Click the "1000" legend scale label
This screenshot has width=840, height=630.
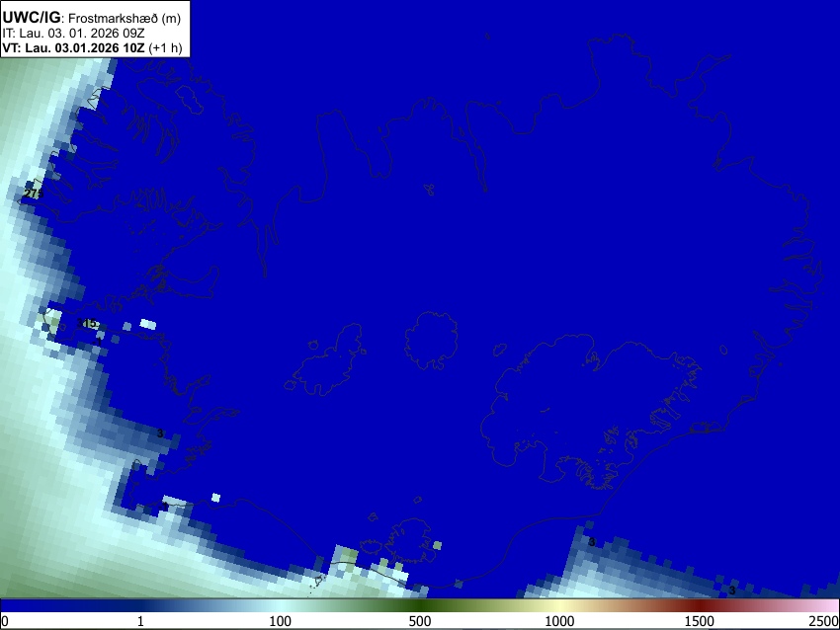[559, 621]
